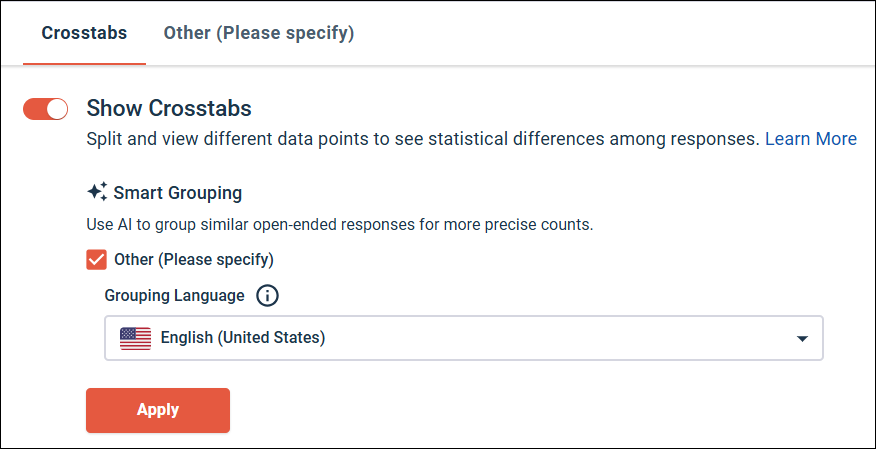876x449 pixels.
Task: Select the English (United States) text in dropdown
Action: click(243, 338)
